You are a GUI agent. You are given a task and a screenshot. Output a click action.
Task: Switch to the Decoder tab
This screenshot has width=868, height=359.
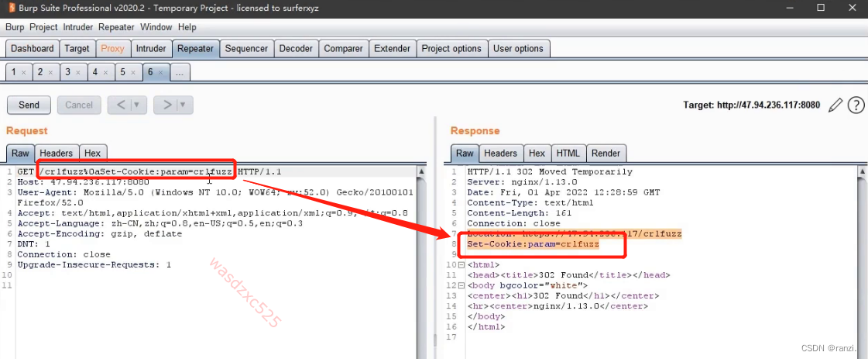pos(296,48)
